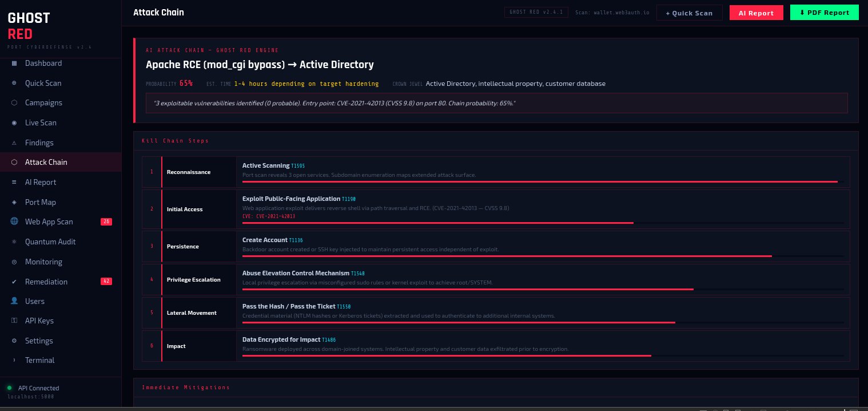This screenshot has width=868, height=411.
Task: Click technique ID T1136
Action: (x=296, y=240)
